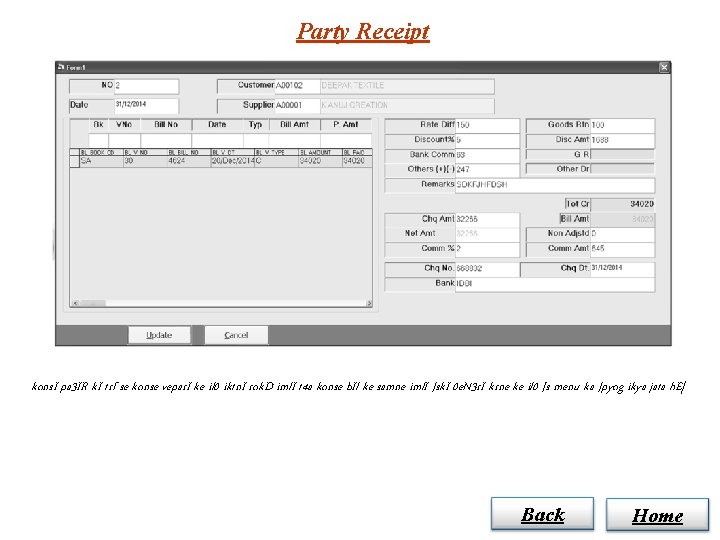Click the Form1 window icon

[x=61, y=67]
